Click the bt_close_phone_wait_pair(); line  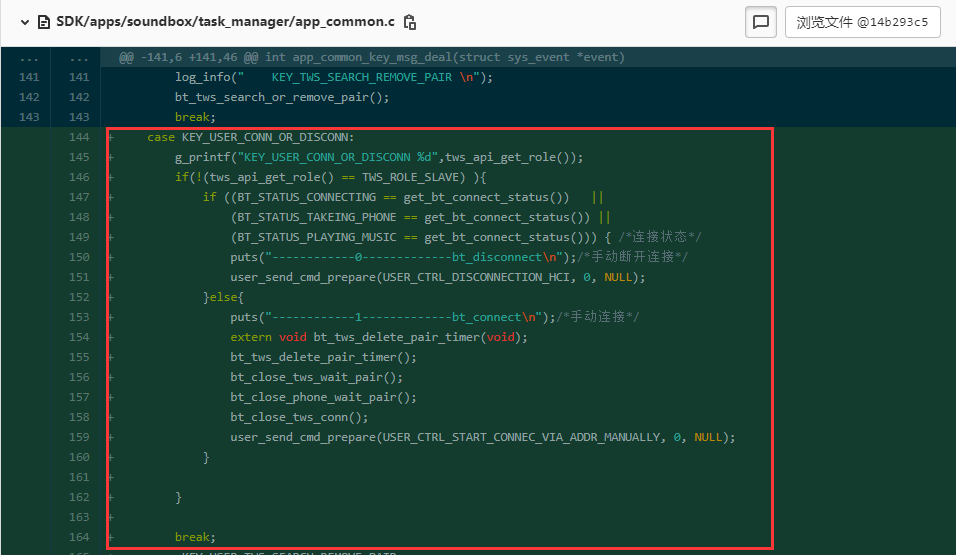pyautogui.click(x=323, y=398)
